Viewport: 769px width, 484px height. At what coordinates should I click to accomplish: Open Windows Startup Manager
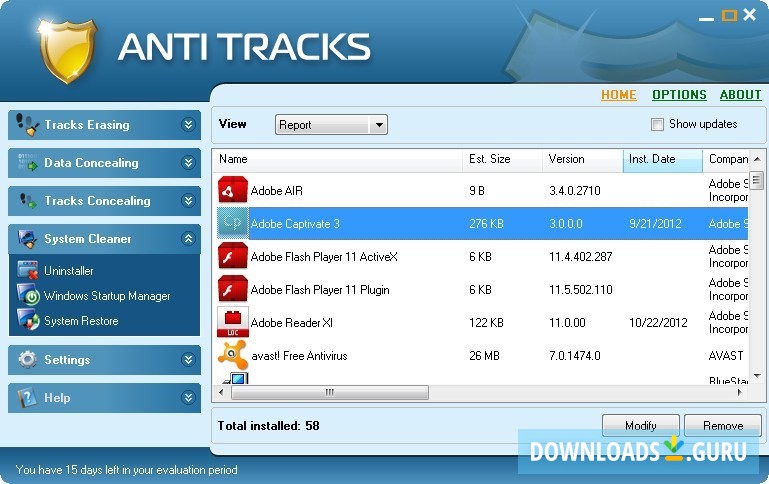pyautogui.click(x=107, y=296)
